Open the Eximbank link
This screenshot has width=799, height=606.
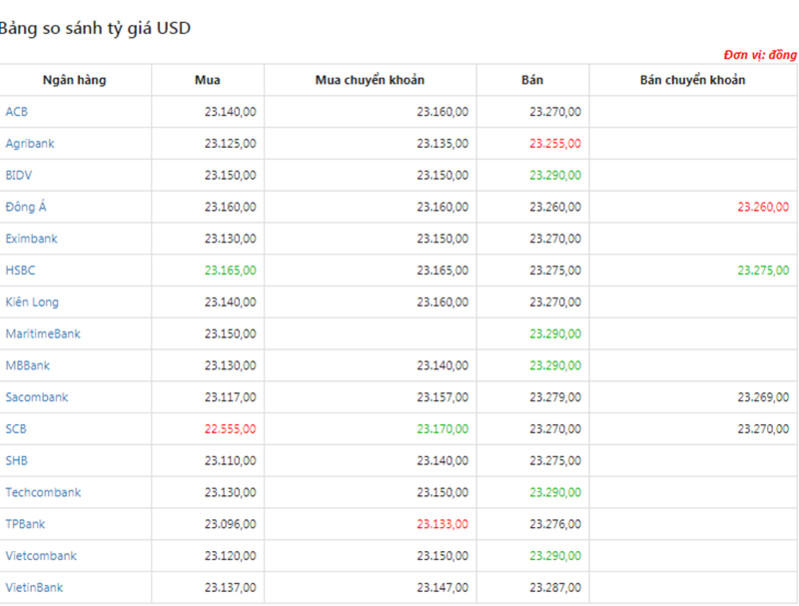pyautogui.click(x=31, y=239)
